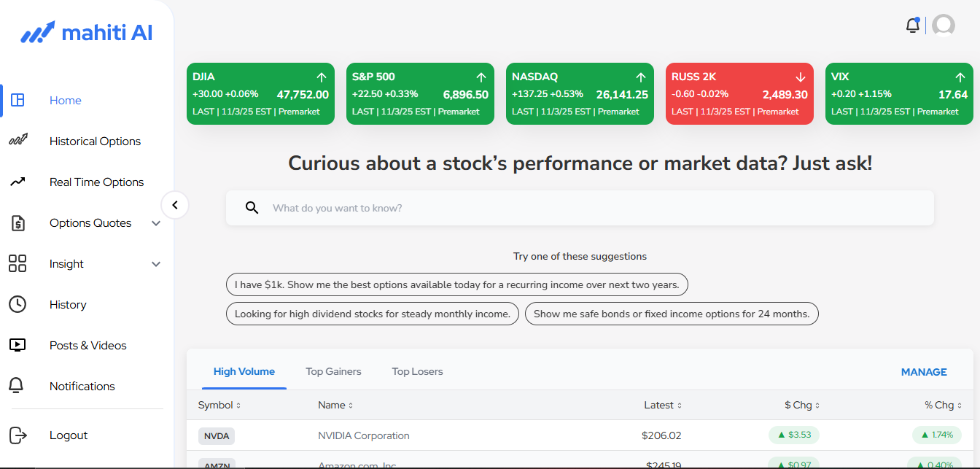Open the Top Losers tab
The image size is (980, 469).
coord(417,371)
